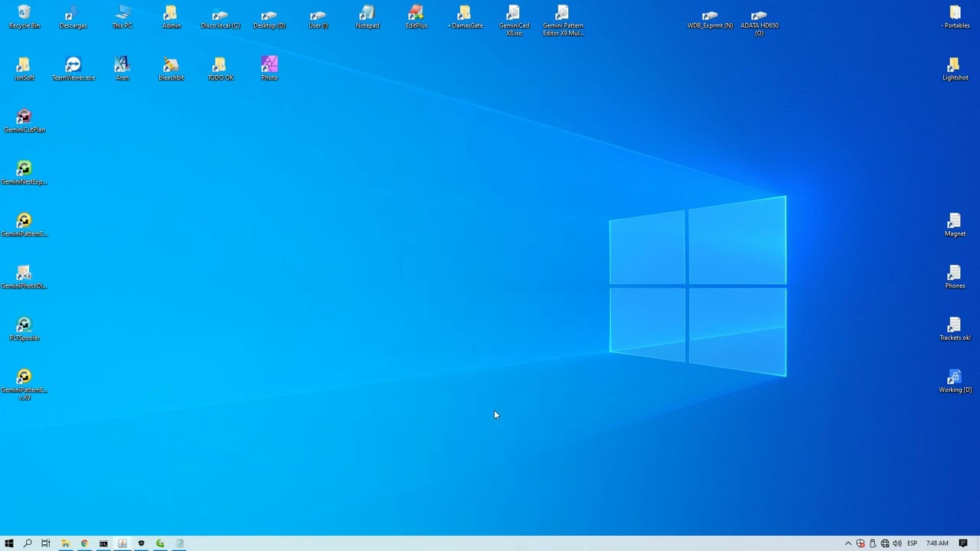Image resolution: width=980 pixels, height=551 pixels.
Task: Open the Windows Start menu
Action: point(9,543)
